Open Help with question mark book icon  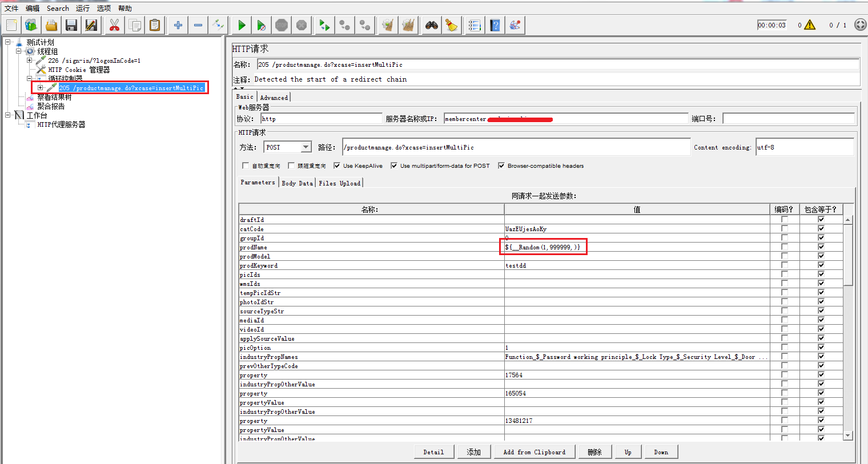tap(495, 25)
